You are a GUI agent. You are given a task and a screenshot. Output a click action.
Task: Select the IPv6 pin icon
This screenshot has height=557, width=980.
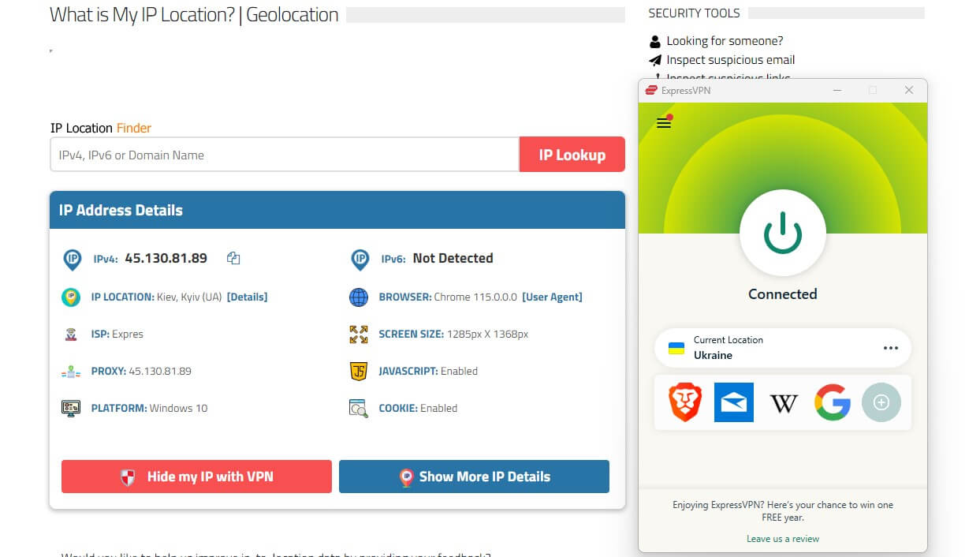360,259
